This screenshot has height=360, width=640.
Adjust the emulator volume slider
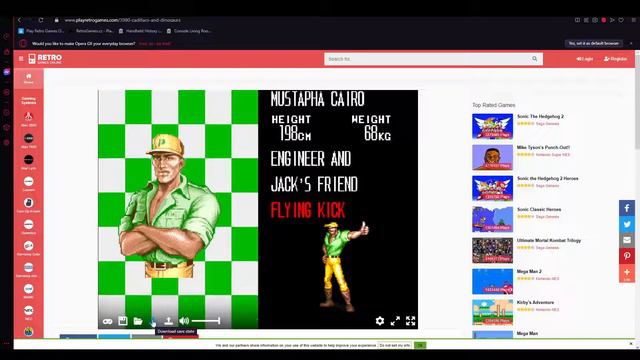(x=206, y=321)
